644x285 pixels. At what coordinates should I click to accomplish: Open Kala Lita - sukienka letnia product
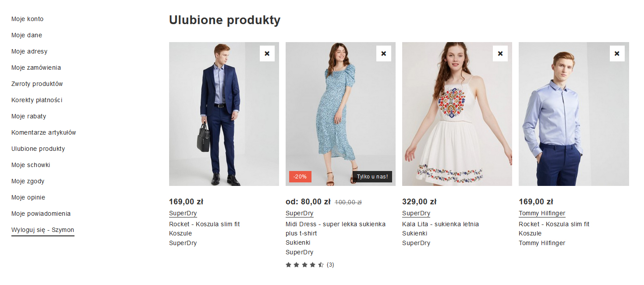coord(440,224)
